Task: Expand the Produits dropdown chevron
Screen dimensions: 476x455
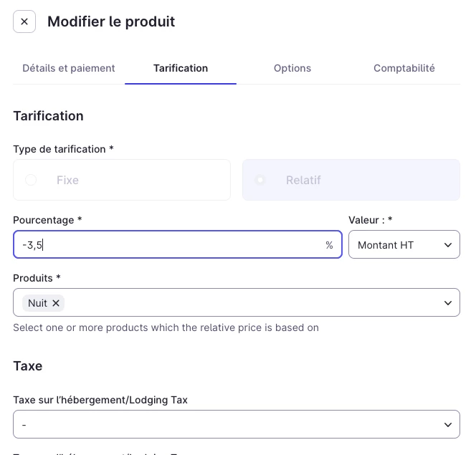Action: 448,303
